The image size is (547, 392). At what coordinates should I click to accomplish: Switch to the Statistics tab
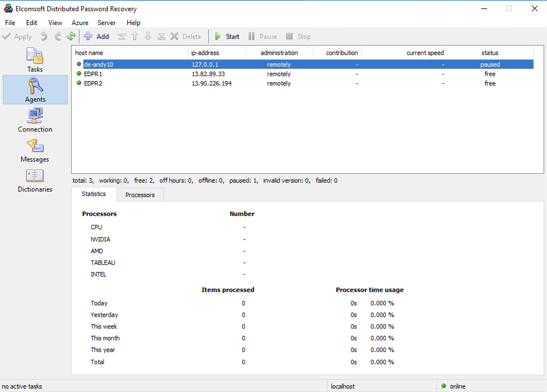point(94,194)
